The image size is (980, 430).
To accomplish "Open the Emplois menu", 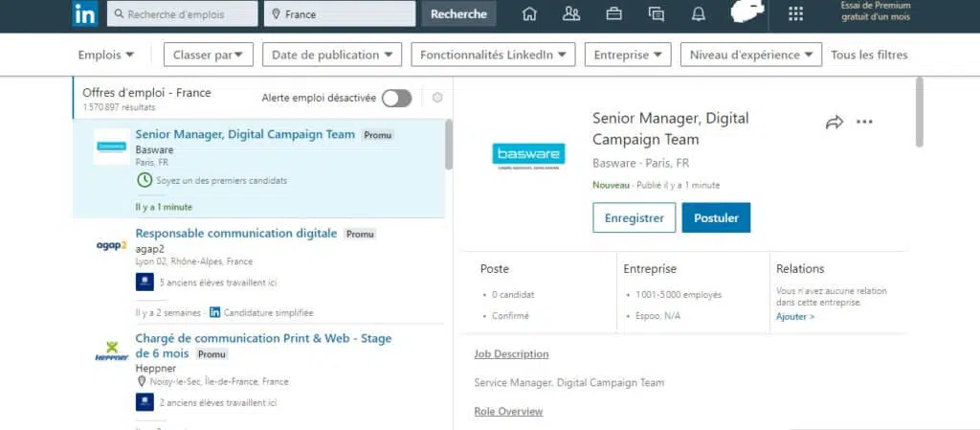I will pos(106,55).
